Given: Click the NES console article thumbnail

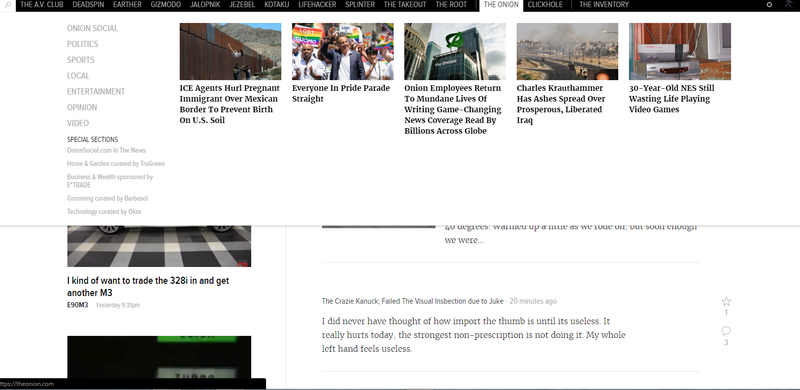Looking at the screenshot, I should coord(680,52).
